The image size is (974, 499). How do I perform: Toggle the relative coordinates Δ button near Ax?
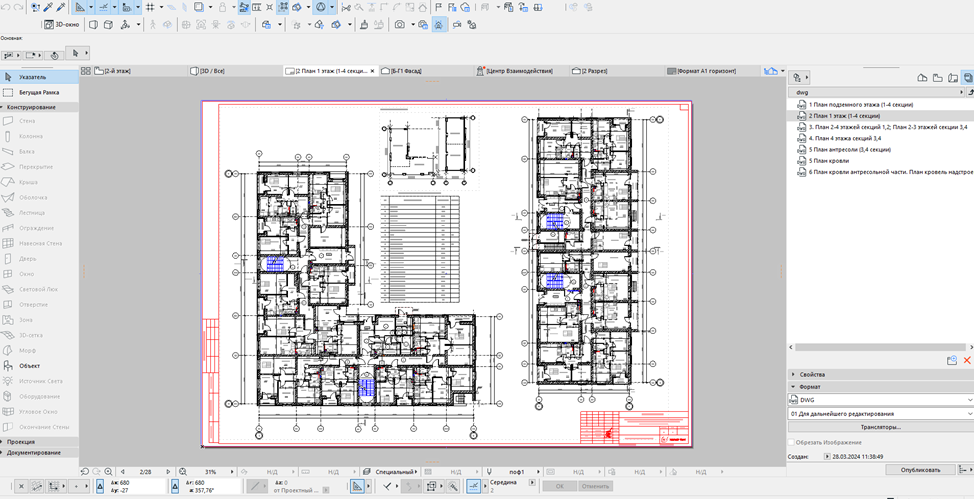pos(100,486)
